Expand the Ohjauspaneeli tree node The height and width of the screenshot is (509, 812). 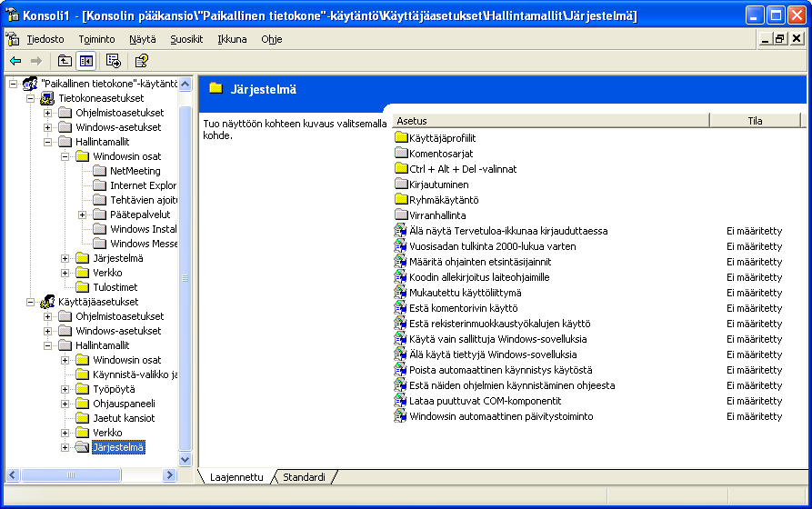(65, 404)
